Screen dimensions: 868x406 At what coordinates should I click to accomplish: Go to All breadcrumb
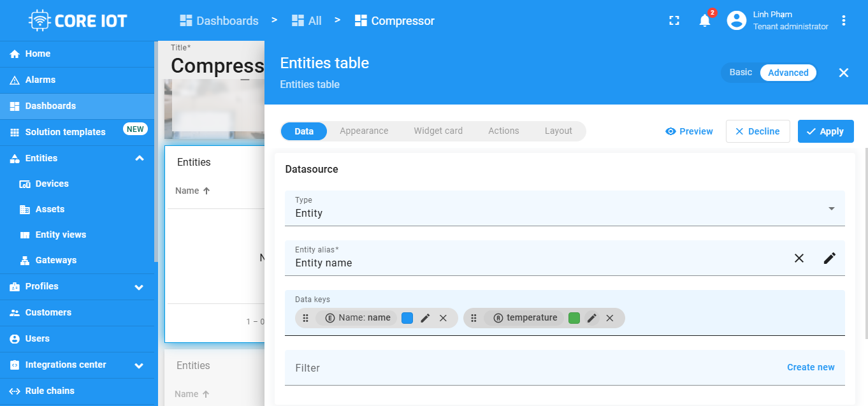(x=307, y=20)
